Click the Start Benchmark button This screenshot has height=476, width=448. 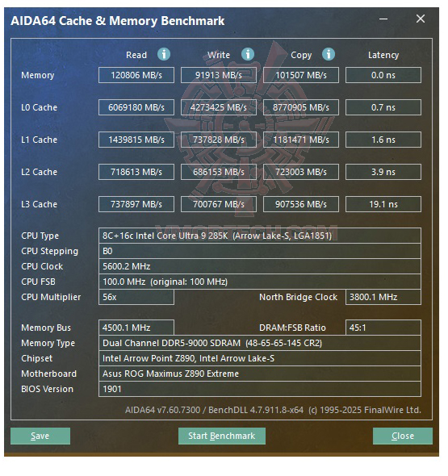click(222, 436)
